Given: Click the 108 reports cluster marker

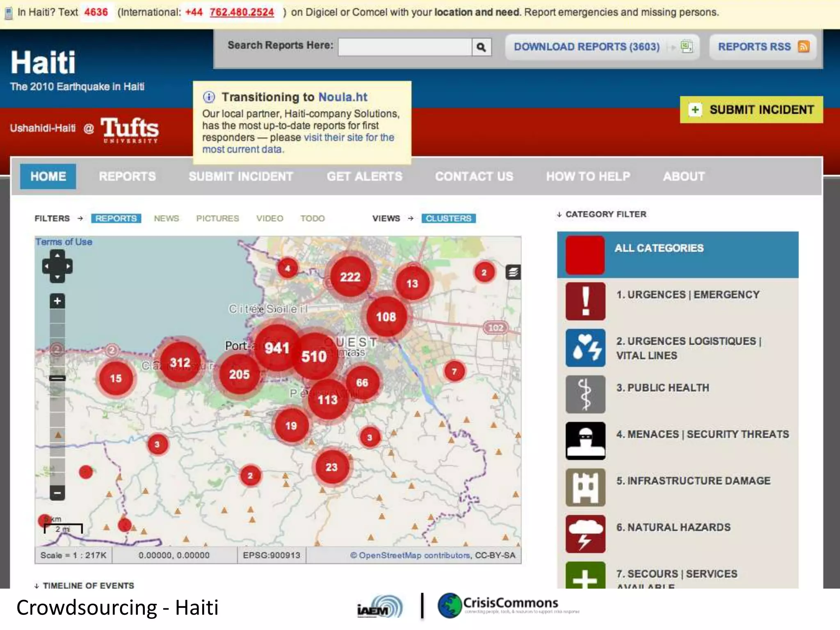Looking at the screenshot, I should tap(386, 317).
